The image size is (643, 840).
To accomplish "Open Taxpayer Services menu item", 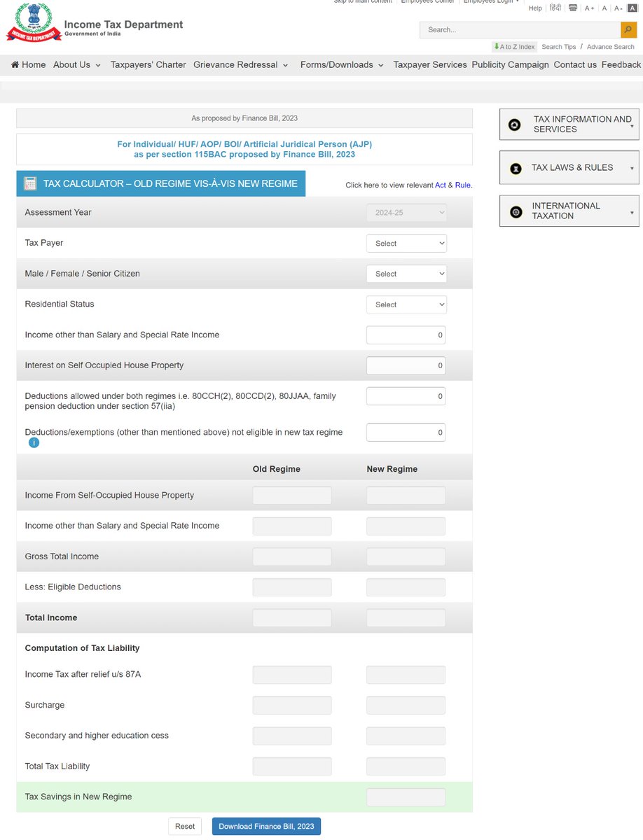I will 430,64.
